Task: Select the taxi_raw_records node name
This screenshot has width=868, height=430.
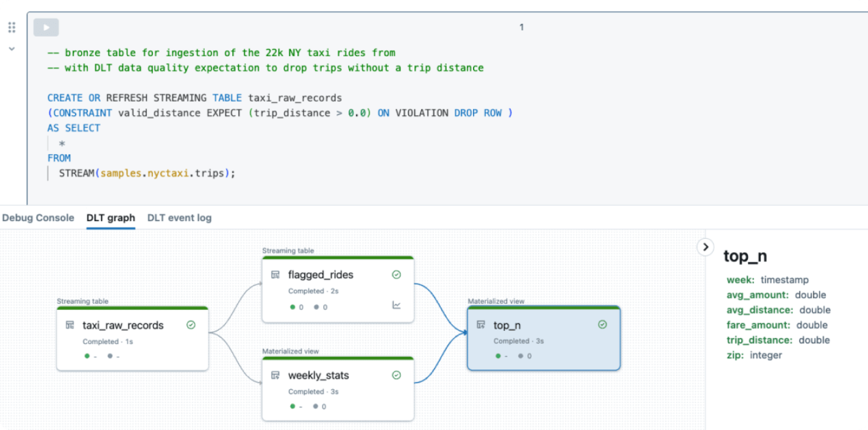Action: (x=123, y=325)
